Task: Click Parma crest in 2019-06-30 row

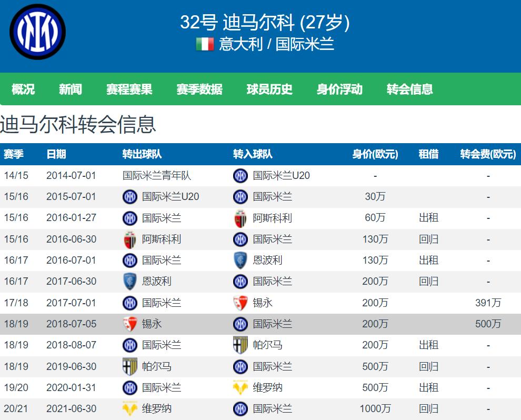Action: coord(129,366)
